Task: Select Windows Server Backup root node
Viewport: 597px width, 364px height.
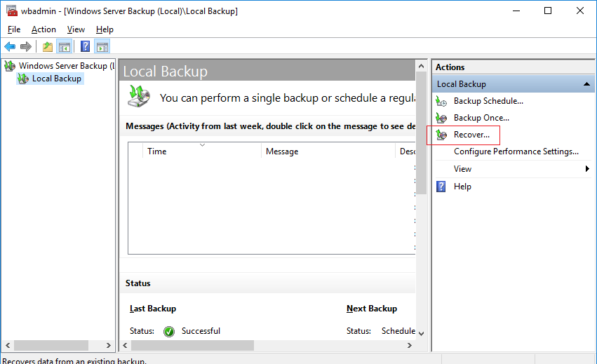Action: click(62, 66)
